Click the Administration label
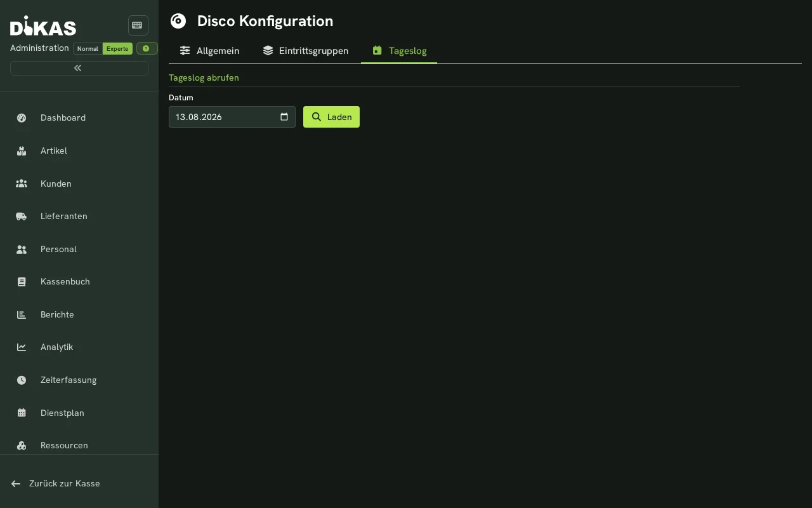This screenshot has height=508, width=812. pos(39,48)
